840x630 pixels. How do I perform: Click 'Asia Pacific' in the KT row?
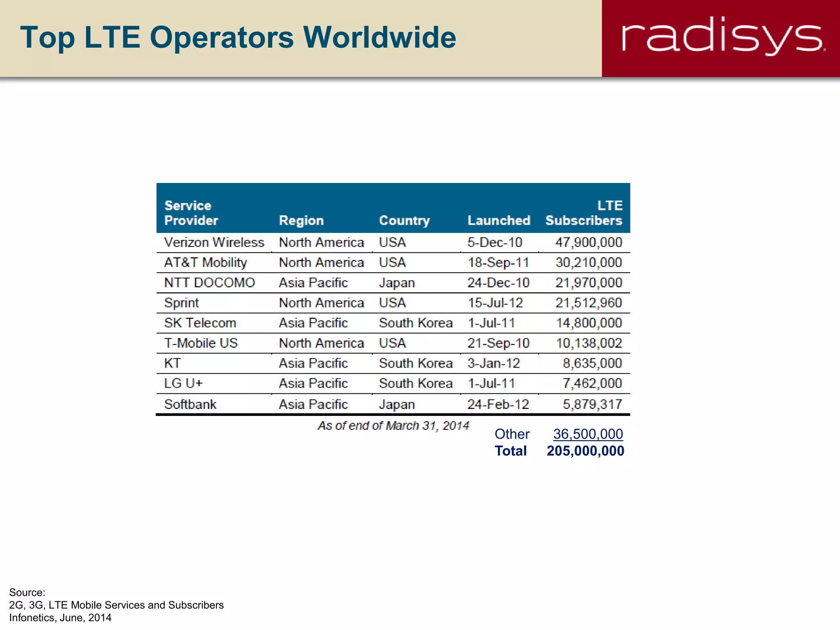(313, 363)
